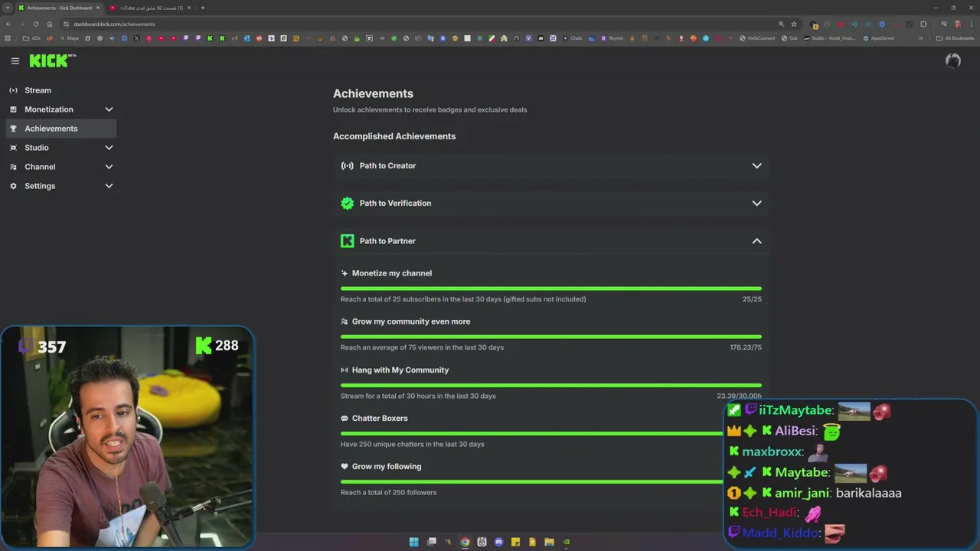Open the user profile avatar menu
The height and width of the screenshot is (551, 980).
[x=953, y=60]
